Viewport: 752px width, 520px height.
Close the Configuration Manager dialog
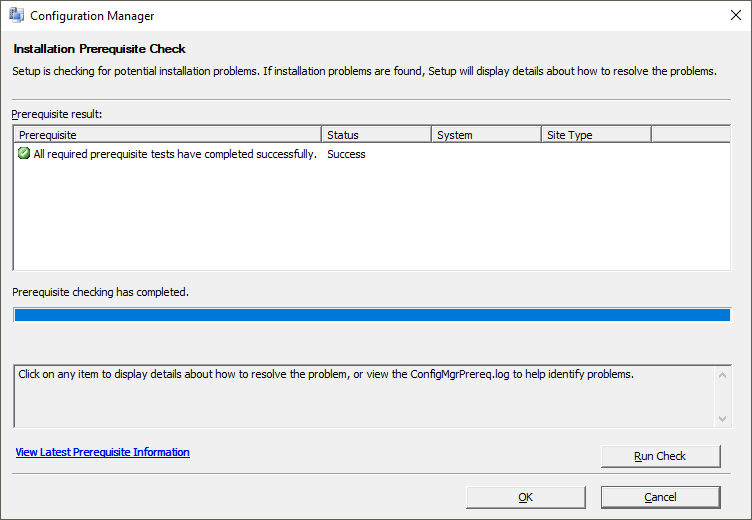pyautogui.click(x=736, y=15)
